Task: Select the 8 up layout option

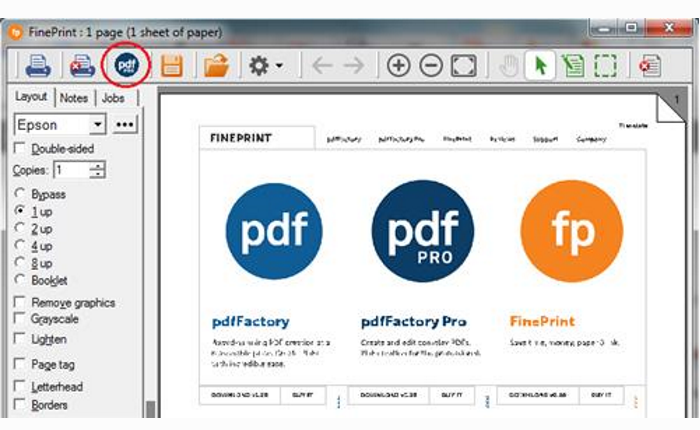Action: coord(20,262)
